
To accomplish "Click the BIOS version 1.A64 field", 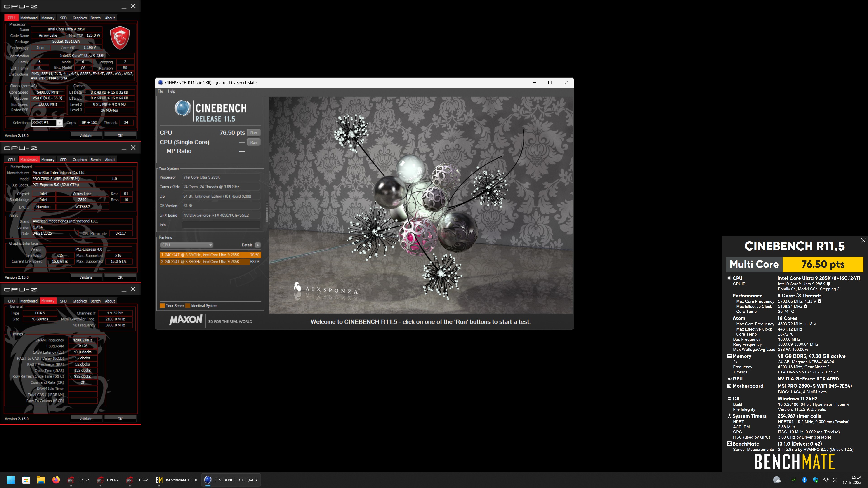I will tap(82, 227).
